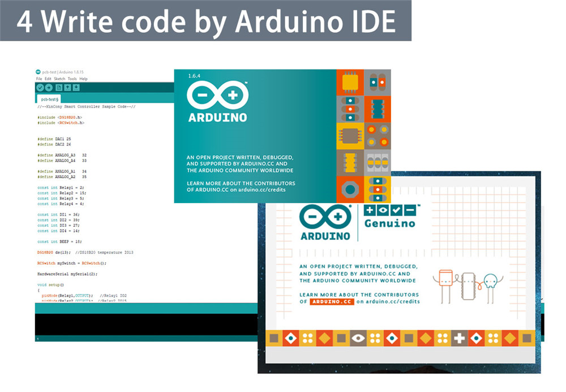Open the File menu
566x392 pixels.
[x=39, y=79]
